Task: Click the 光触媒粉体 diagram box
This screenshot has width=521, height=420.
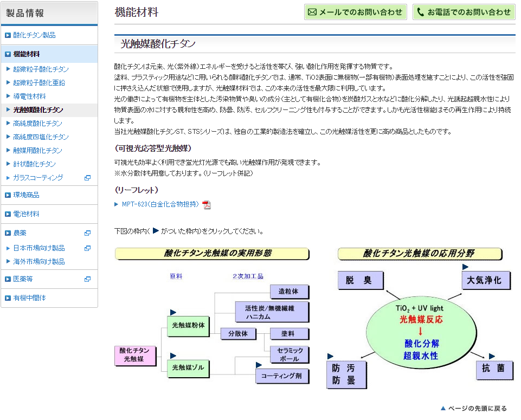Action: [x=188, y=326]
